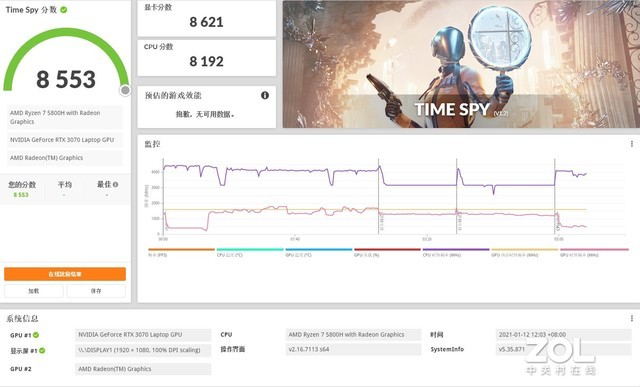
Task: Click the Time Spy 分数 heading
Action: [x=31, y=10]
